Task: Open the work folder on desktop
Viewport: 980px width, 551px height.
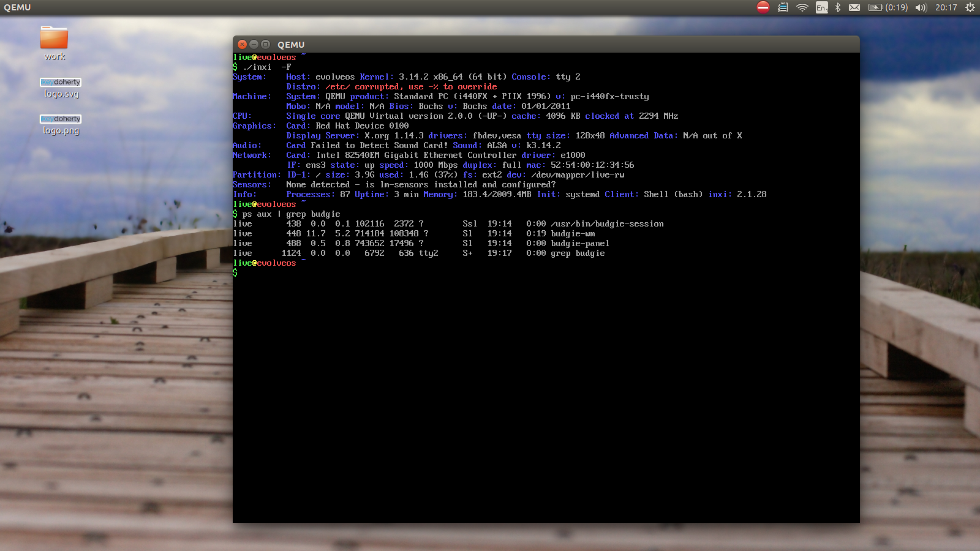Action: point(54,43)
